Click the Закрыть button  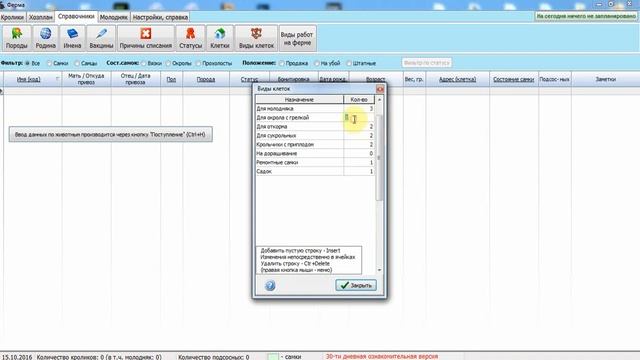click(356, 285)
